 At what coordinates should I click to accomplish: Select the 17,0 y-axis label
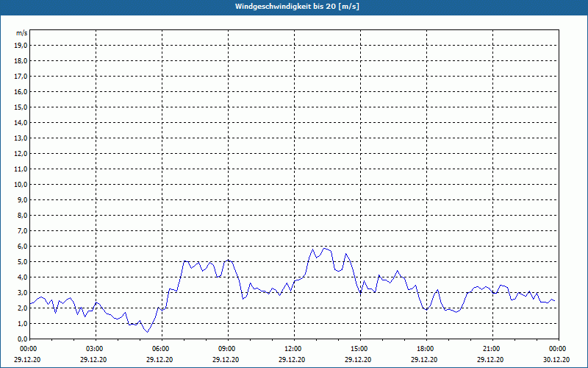[x=21, y=77]
